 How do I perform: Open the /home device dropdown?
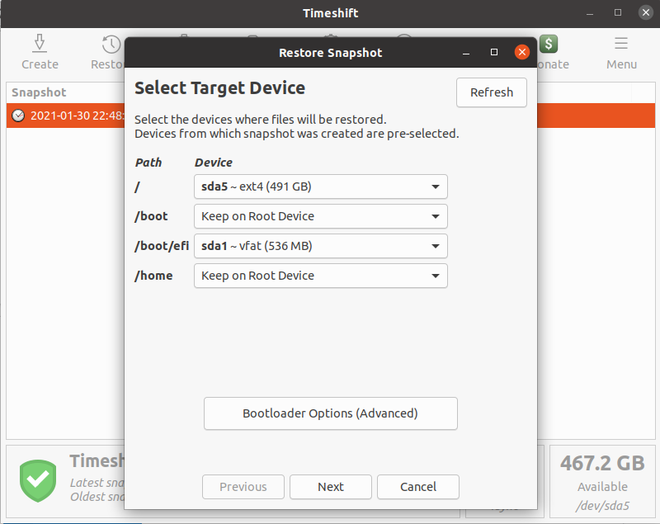(x=321, y=276)
